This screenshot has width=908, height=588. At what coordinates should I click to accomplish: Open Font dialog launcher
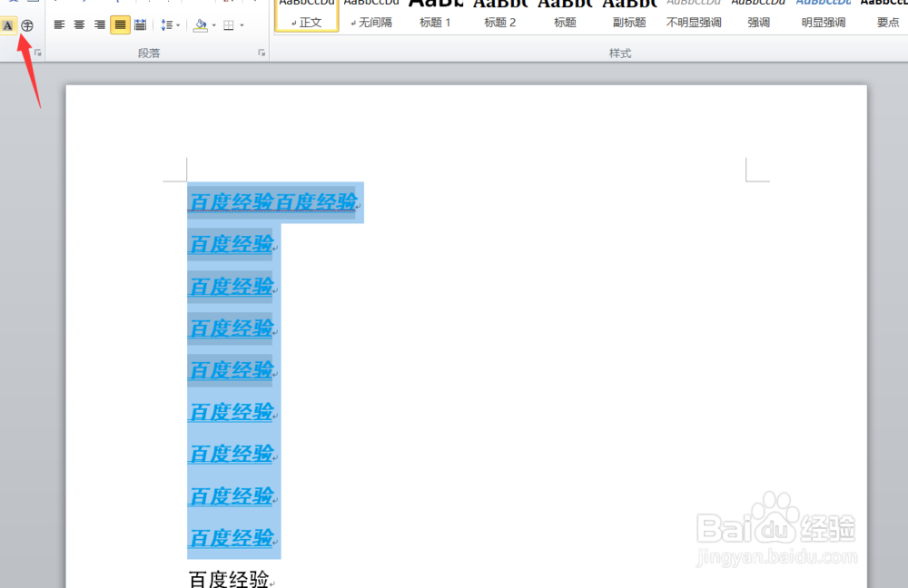(37, 53)
